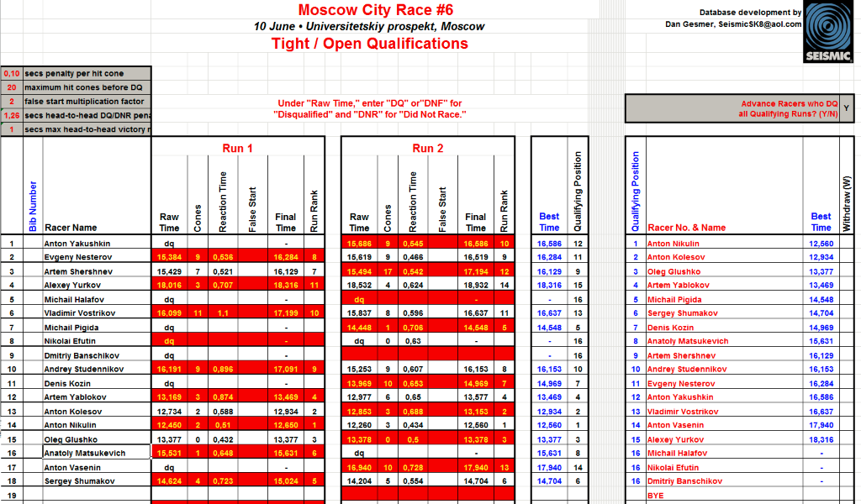Select Oleg Glushko in the qualifying position list
Image resolution: width=861 pixels, height=504 pixels.
click(x=673, y=271)
